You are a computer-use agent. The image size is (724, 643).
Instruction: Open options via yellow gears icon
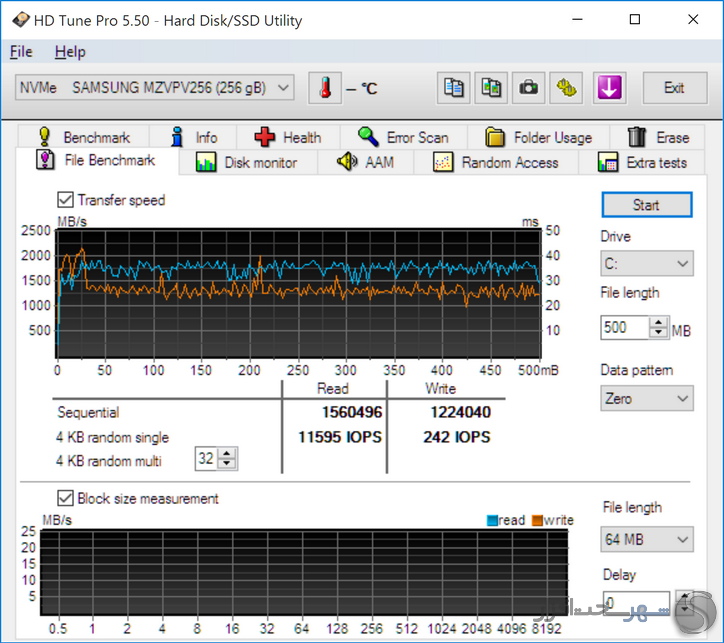[566, 88]
